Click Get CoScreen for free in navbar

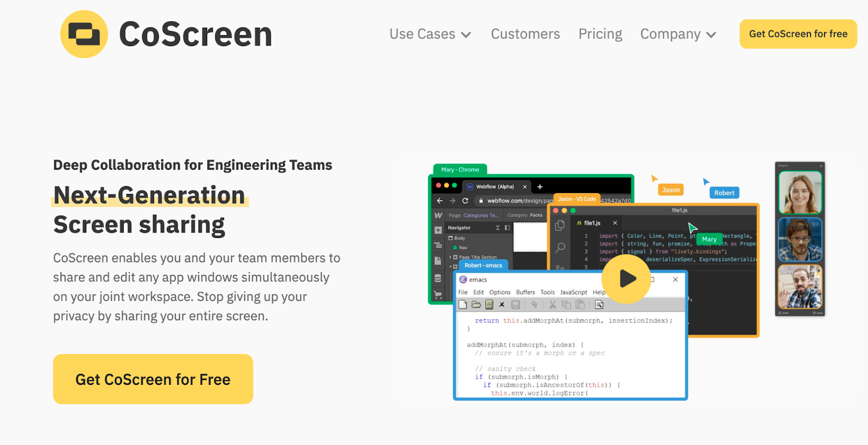797,34
